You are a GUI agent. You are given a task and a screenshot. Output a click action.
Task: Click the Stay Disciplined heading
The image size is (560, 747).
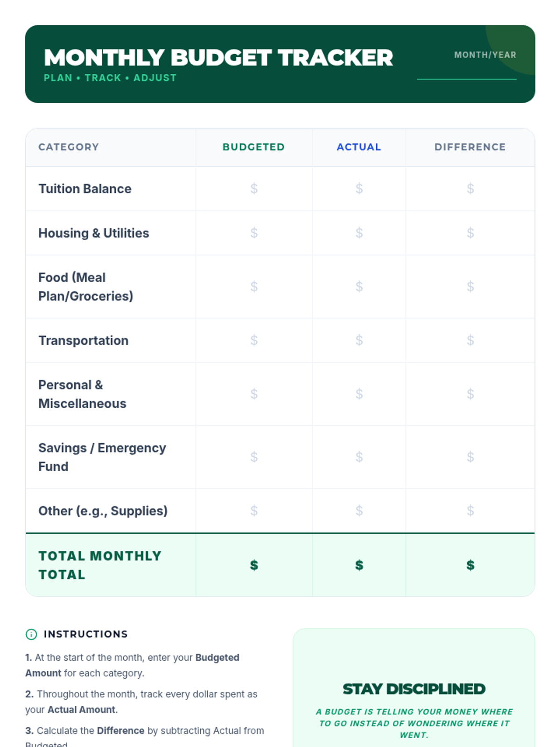pos(414,689)
